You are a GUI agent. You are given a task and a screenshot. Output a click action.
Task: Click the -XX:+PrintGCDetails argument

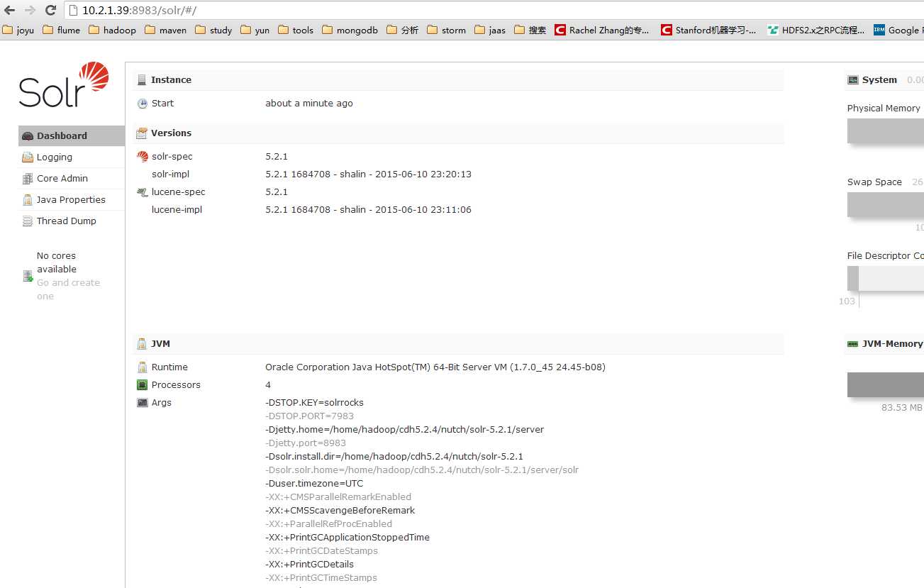(x=309, y=564)
